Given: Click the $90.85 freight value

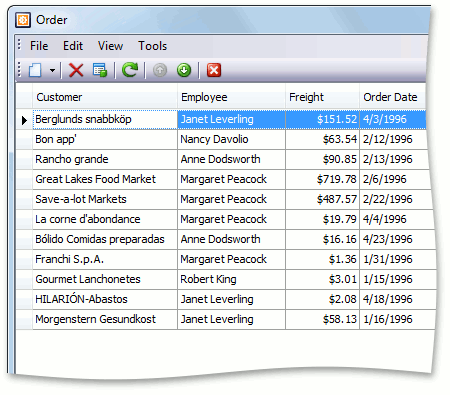Looking at the screenshot, I should (340, 159).
